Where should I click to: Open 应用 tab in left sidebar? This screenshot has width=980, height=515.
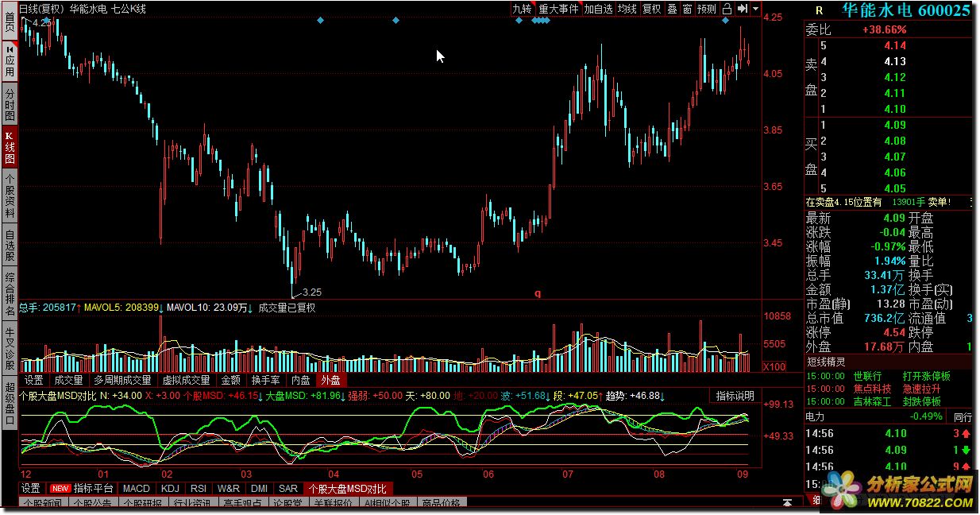[10, 60]
